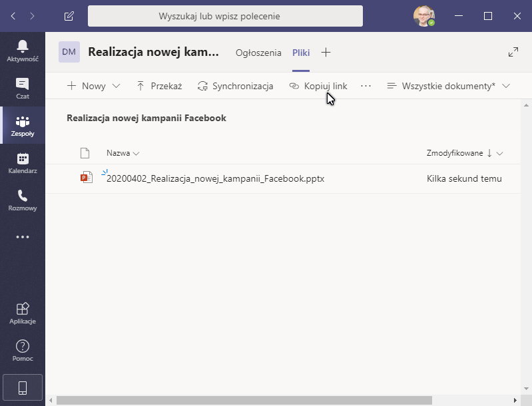The width and height of the screenshot is (532, 406).
Task: Click the horizontal scrollbar thumb
Action: pyautogui.click(x=244, y=400)
